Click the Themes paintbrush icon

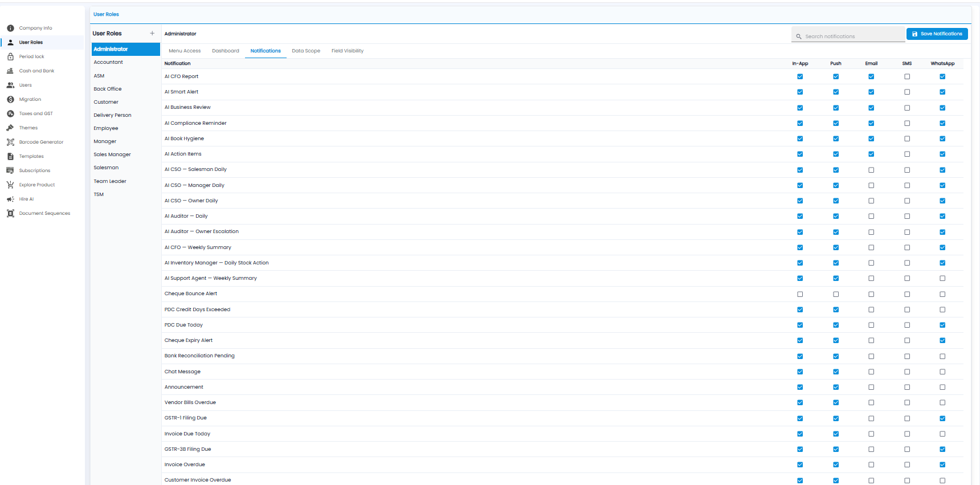pyautogui.click(x=10, y=128)
